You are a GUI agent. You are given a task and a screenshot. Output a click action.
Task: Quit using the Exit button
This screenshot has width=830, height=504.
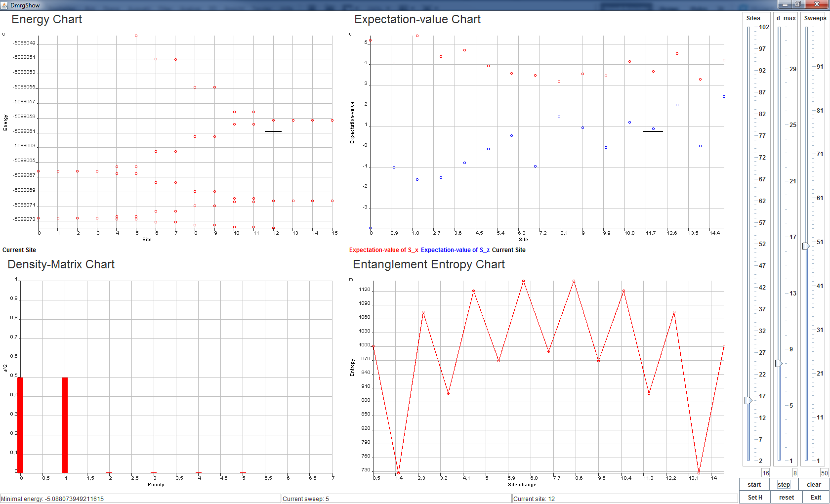[x=816, y=498]
